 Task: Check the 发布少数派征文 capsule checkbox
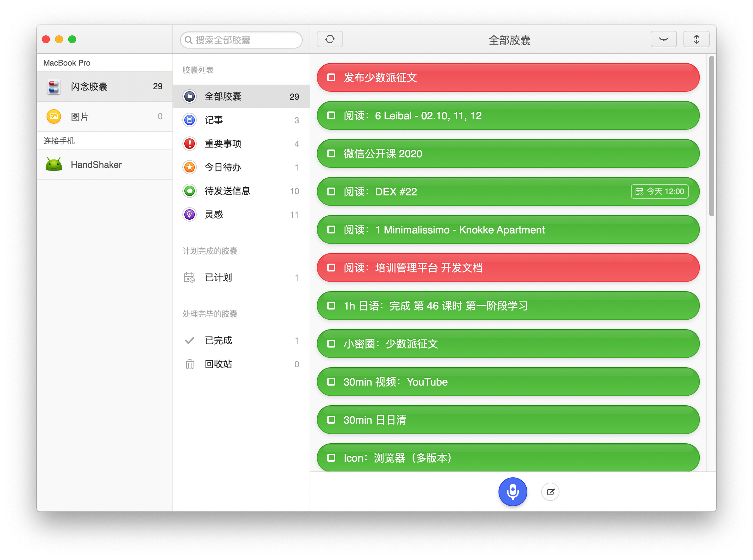(331, 78)
